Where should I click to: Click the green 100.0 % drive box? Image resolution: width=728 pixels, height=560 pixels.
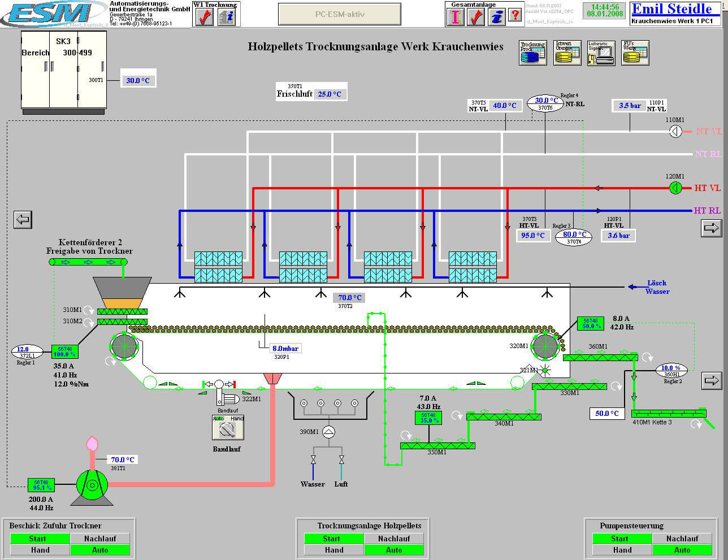pyautogui.click(x=65, y=351)
